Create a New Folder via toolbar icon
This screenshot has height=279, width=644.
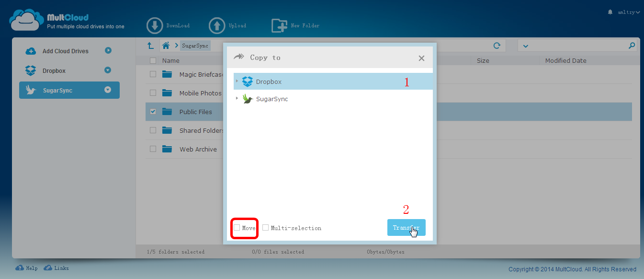point(279,25)
